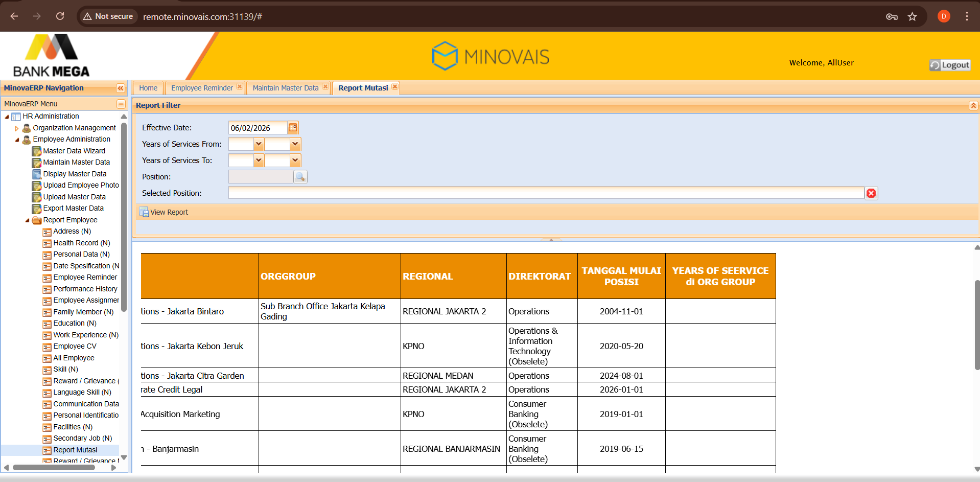Click the browser bookmark star icon

coord(912,16)
